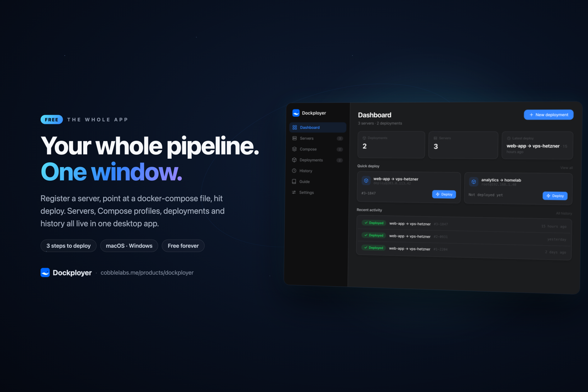Click the Dockployer logo beside the cobblelabs URL
The image size is (588, 392).
click(45, 272)
